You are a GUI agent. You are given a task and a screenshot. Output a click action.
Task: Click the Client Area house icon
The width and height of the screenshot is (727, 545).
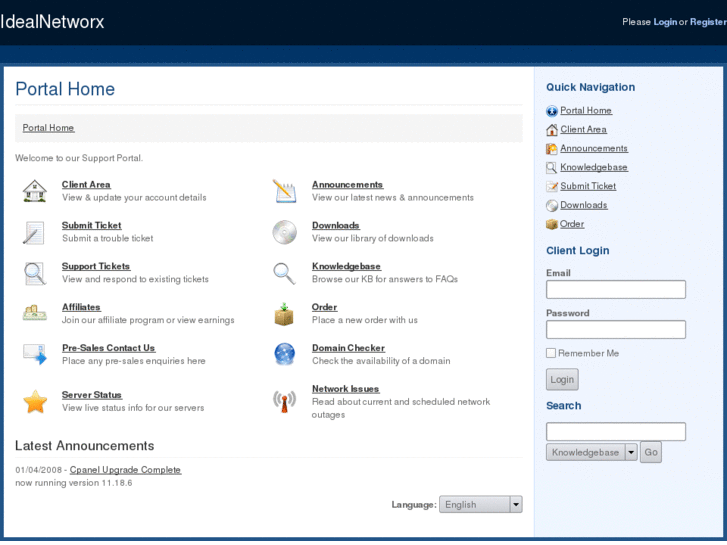(35, 191)
